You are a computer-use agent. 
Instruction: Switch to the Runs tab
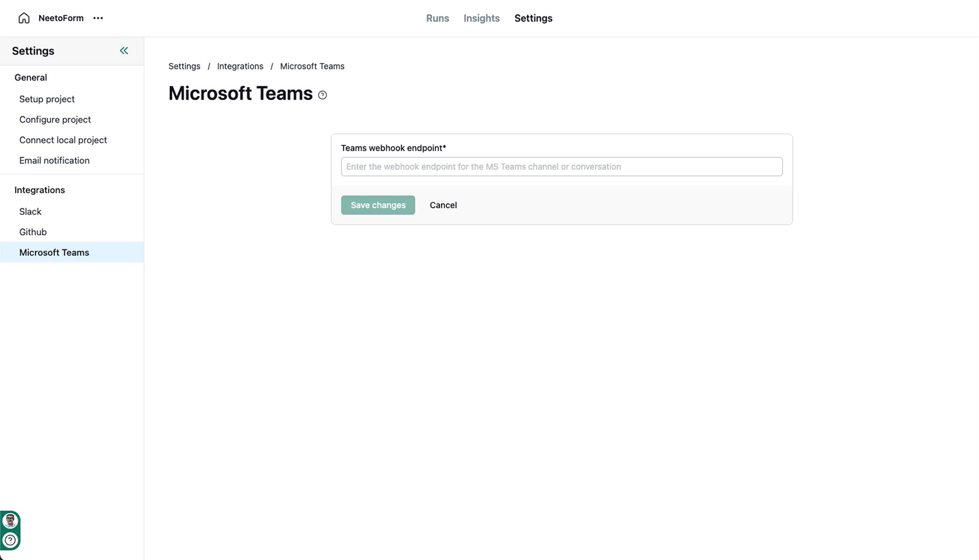437,18
